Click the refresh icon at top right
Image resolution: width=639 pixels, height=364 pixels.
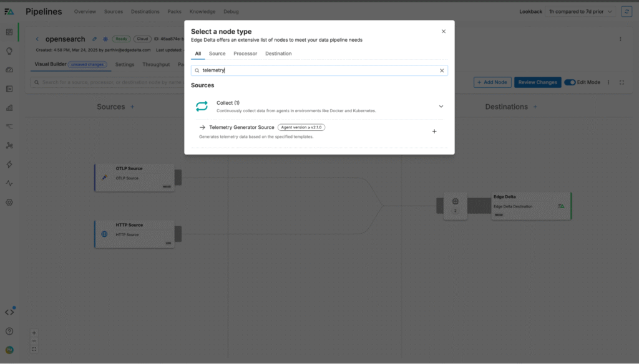[627, 11]
